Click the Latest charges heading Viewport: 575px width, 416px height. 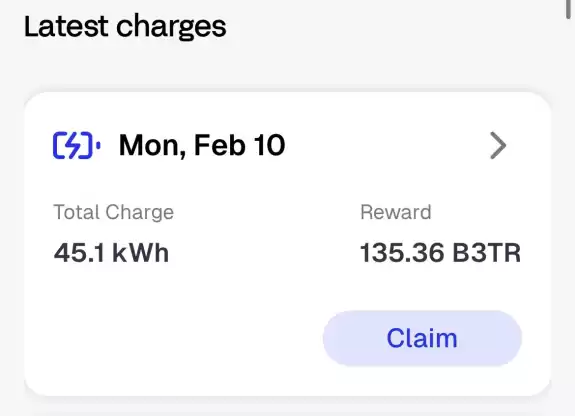[x=125, y=26]
